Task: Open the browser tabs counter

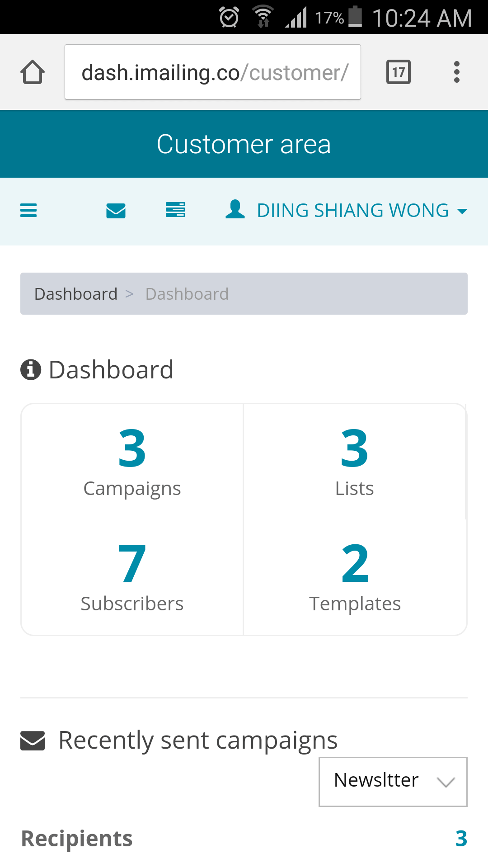Action: click(x=398, y=72)
